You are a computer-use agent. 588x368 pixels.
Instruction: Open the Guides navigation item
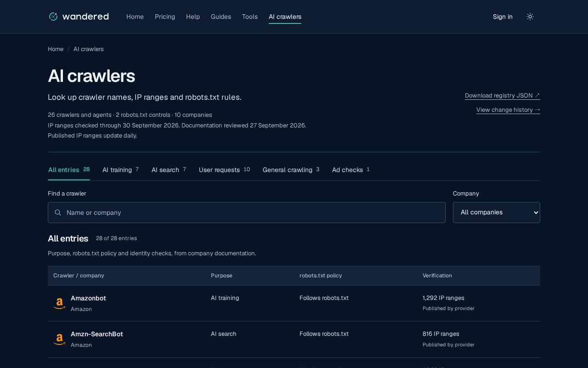[x=221, y=17]
